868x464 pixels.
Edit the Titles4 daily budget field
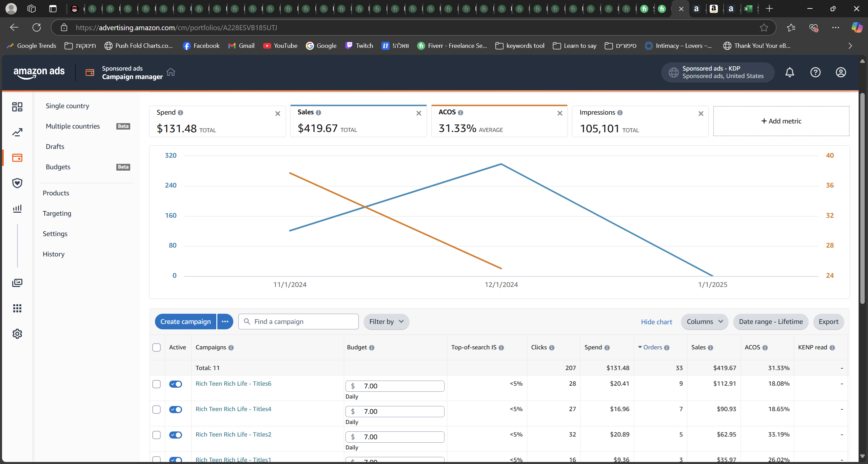pyautogui.click(x=395, y=411)
